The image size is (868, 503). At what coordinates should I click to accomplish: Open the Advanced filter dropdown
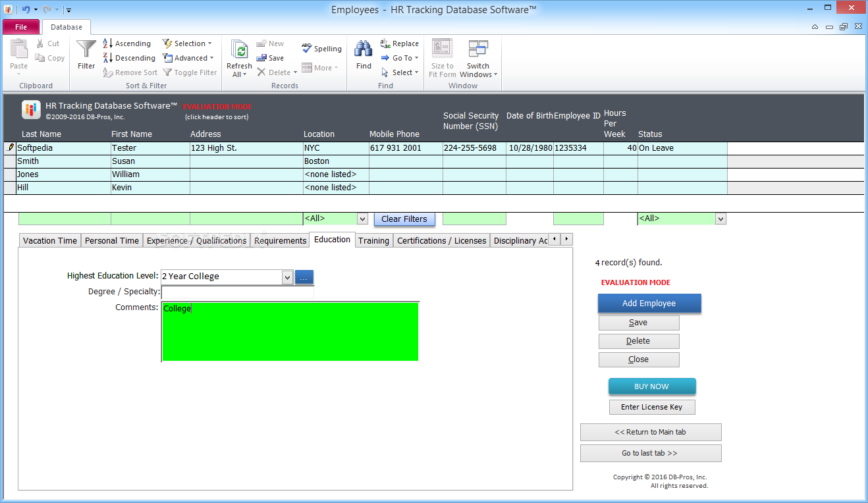188,58
